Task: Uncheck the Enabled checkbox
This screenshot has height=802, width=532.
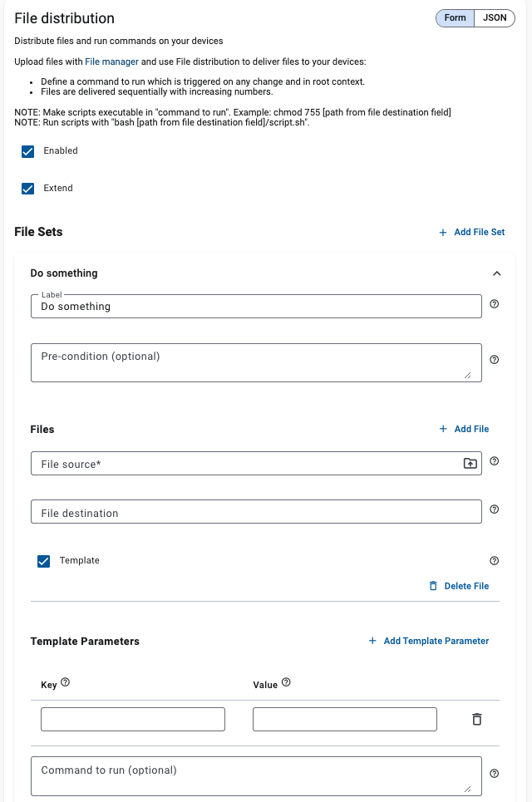Action: coord(28,151)
